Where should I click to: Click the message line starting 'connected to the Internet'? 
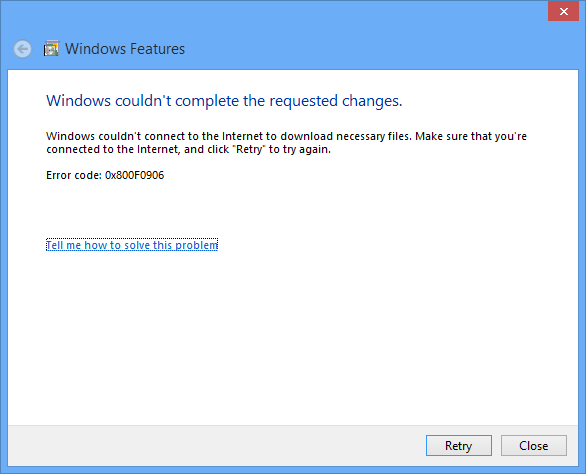click(188, 150)
